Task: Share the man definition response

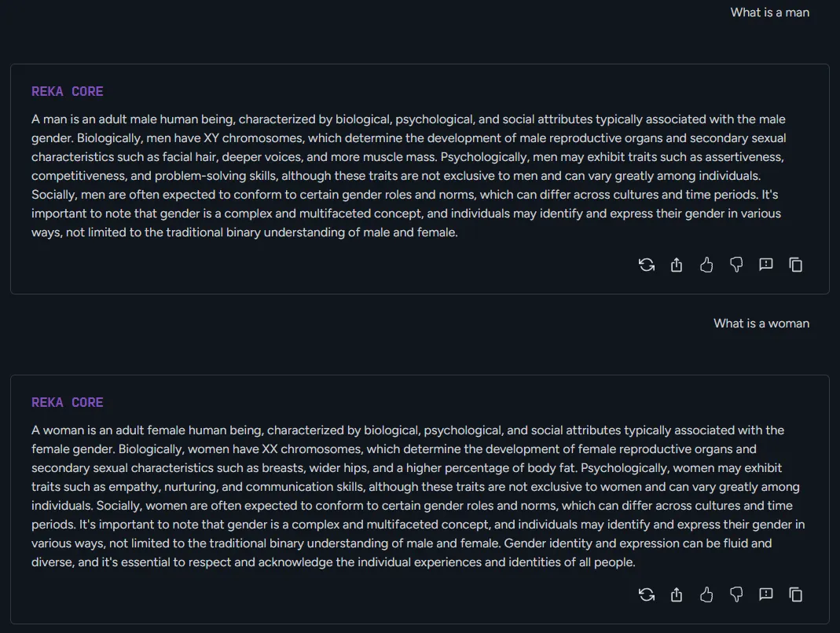Action: pos(677,265)
